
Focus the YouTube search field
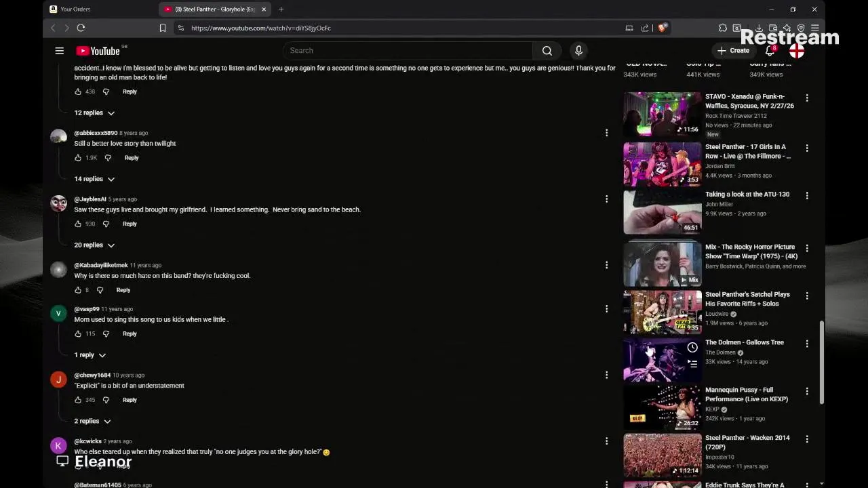[x=408, y=51]
